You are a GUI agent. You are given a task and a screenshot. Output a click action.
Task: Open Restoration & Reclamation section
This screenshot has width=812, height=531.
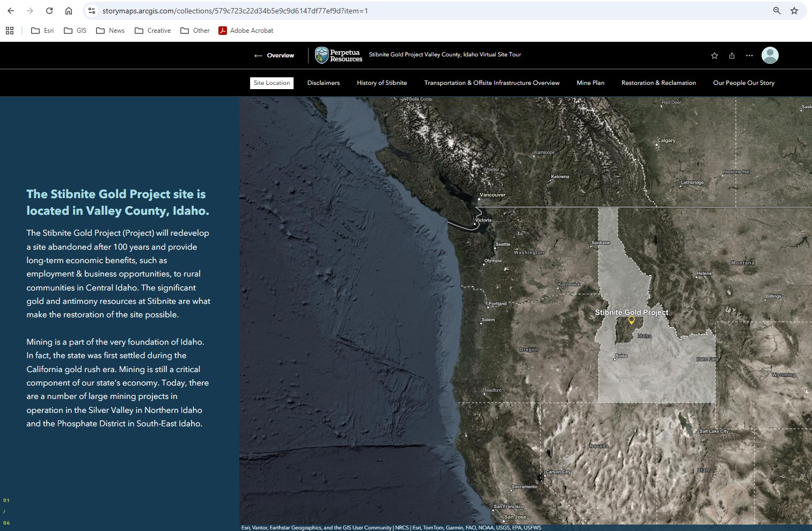tap(659, 83)
